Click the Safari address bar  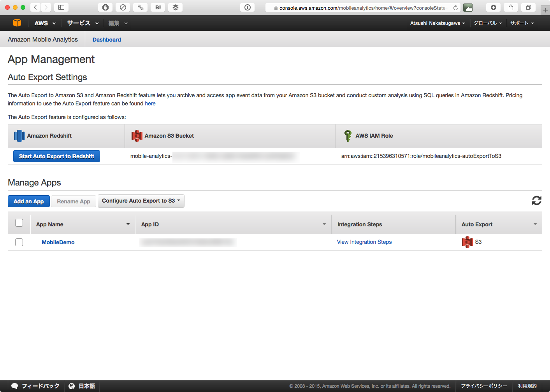[362, 8]
